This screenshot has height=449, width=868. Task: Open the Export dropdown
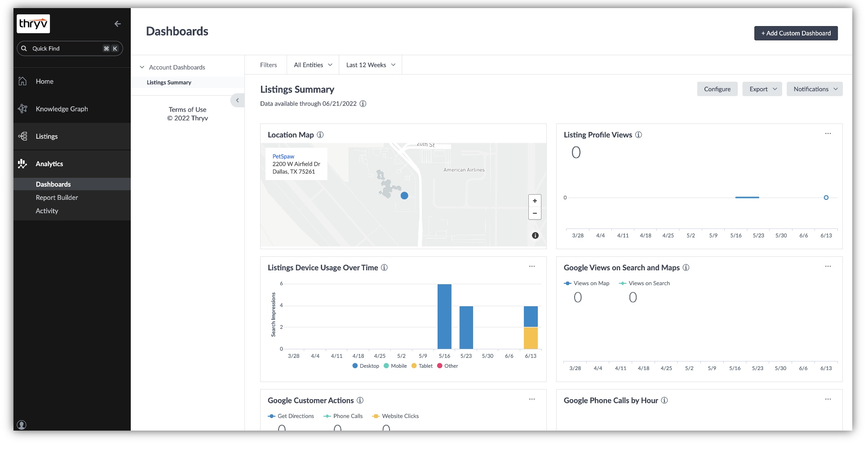(x=762, y=89)
